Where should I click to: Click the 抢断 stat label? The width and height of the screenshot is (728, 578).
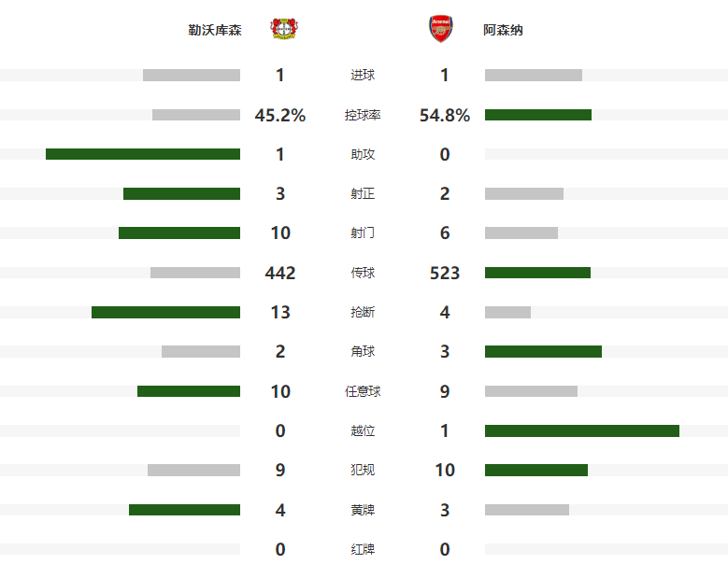click(363, 313)
